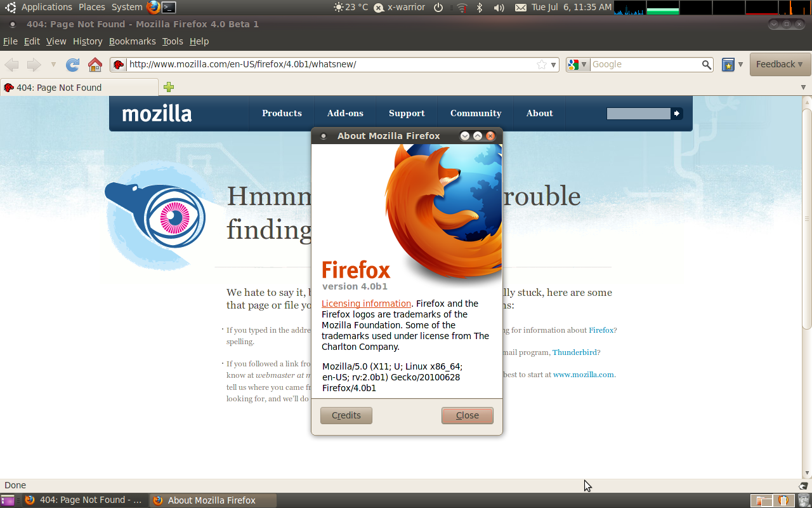Click the search magnifier icon
Screen dimensions: 812x508
point(707,64)
